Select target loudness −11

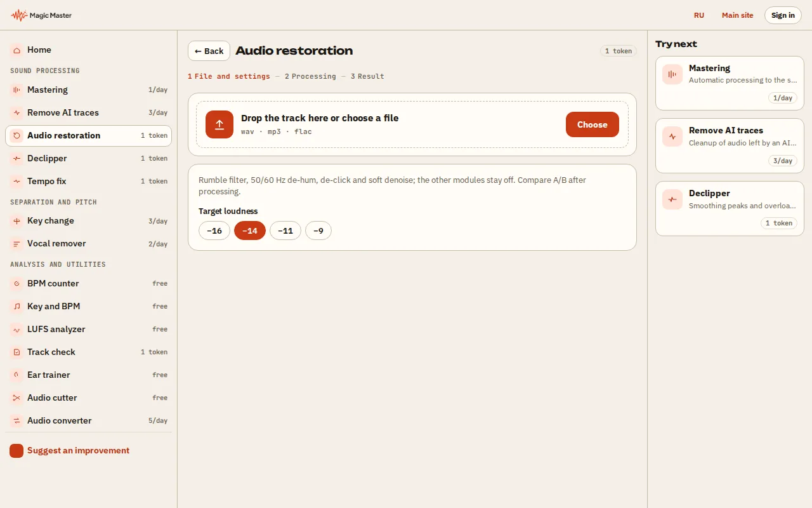(285, 231)
